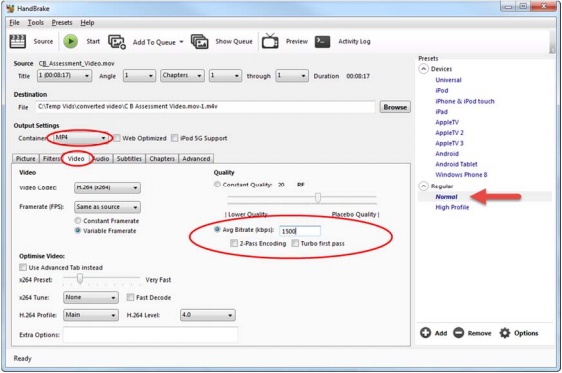
Task: Open the Help menu
Action: click(x=87, y=23)
